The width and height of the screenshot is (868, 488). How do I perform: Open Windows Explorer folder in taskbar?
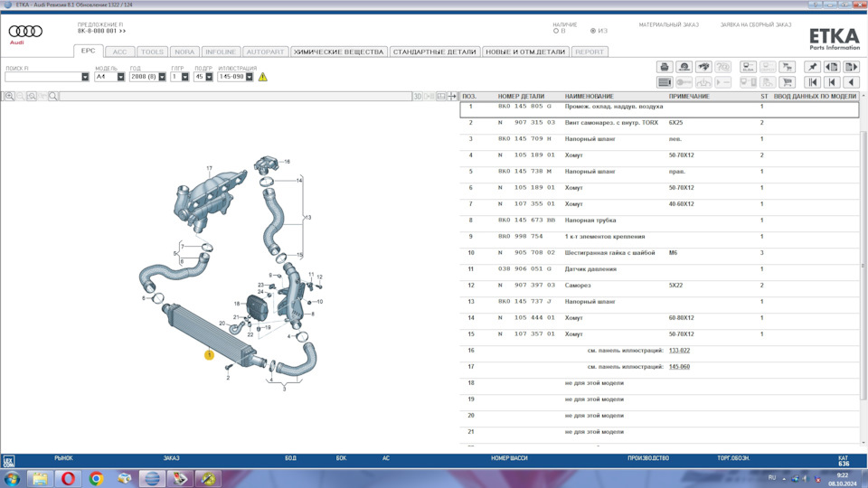tap(40, 478)
